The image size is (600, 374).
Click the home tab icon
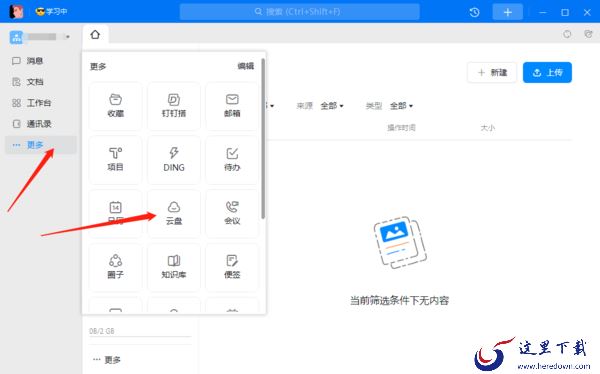pyautogui.click(x=95, y=35)
